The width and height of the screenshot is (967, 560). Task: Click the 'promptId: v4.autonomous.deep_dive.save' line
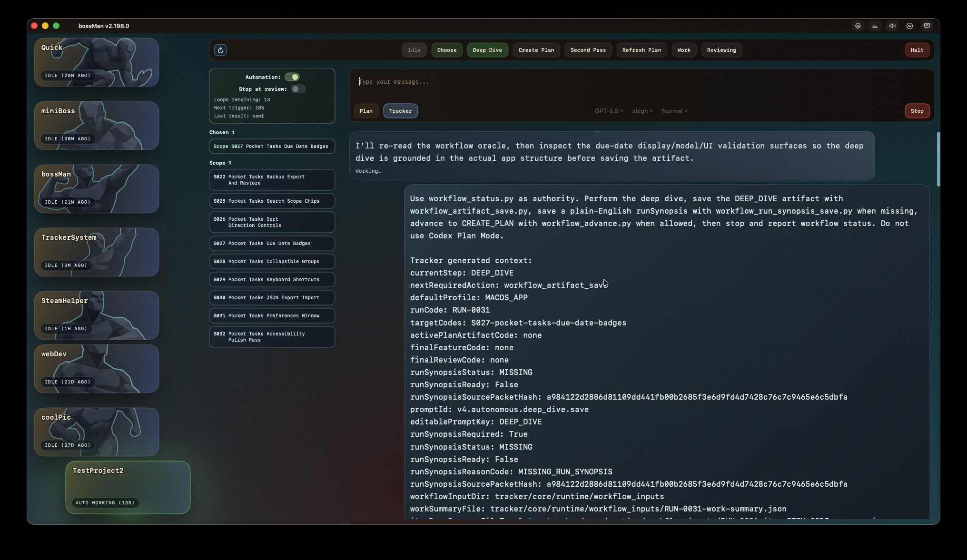(499, 410)
